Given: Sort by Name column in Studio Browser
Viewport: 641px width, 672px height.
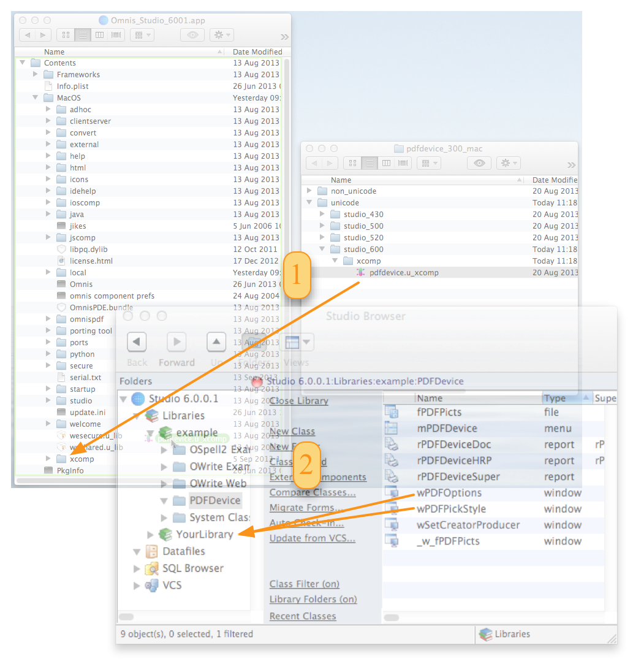Looking at the screenshot, I should 478,398.
